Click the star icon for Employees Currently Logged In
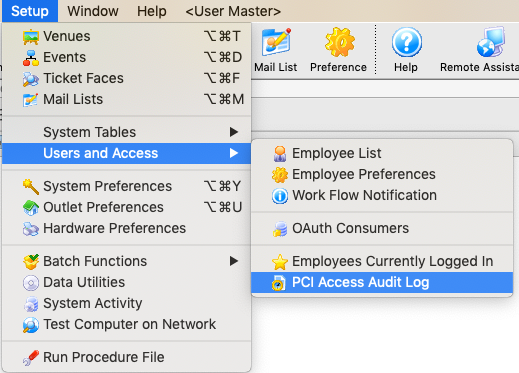This screenshot has height=373, width=519. (280, 262)
